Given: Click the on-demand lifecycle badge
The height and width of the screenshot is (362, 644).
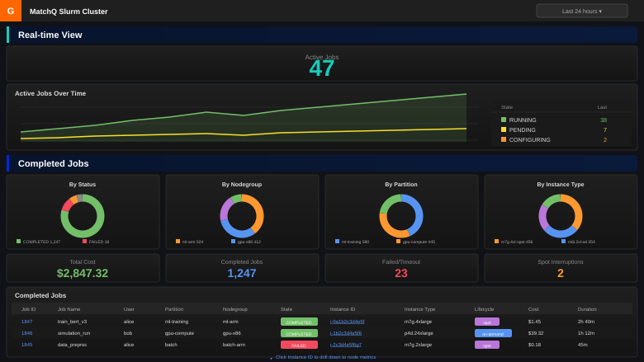Looking at the screenshot, I should point(493,333).
